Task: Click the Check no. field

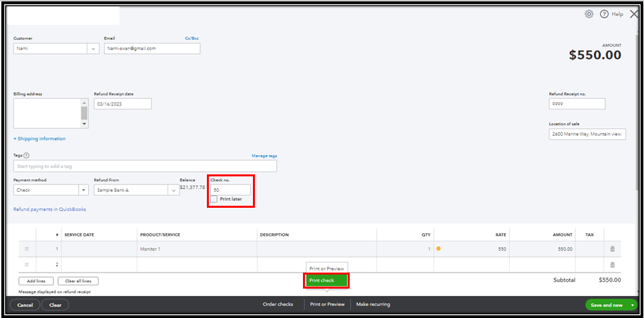Action: [x=230, y=190]
